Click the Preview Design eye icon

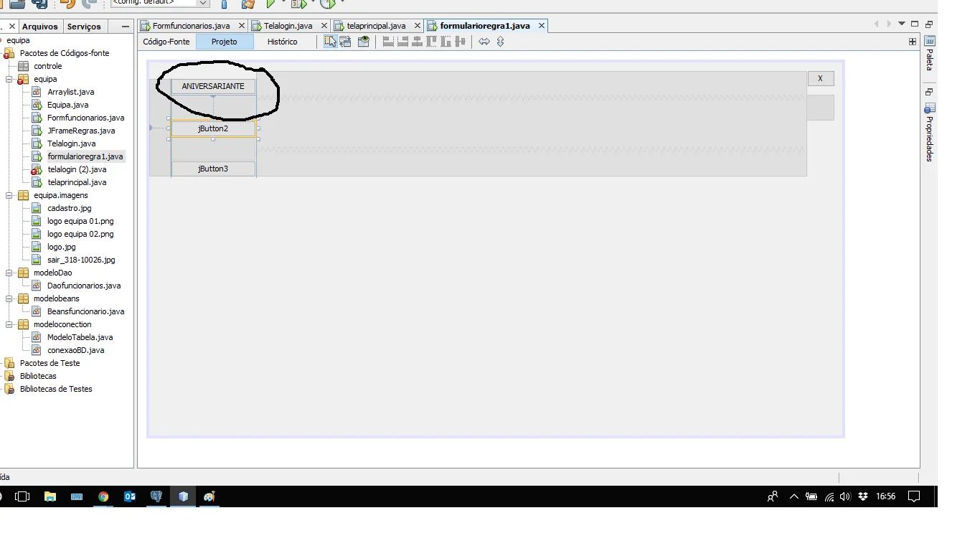pos(363,42)
